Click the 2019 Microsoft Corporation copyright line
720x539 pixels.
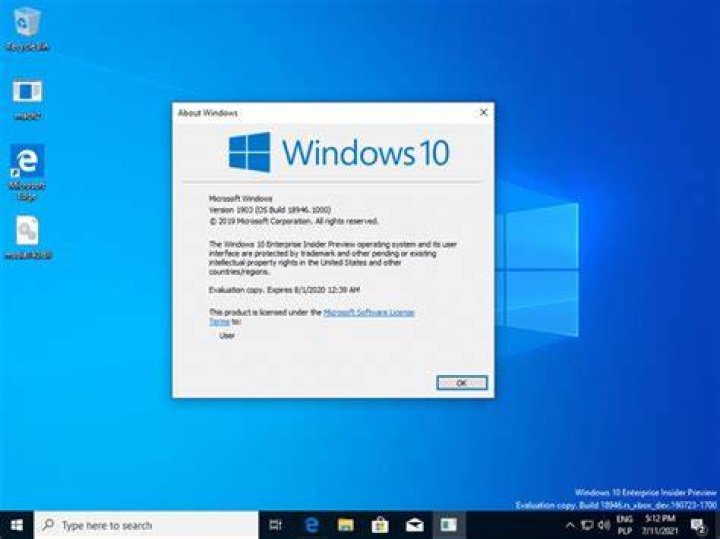click(293, 221)
